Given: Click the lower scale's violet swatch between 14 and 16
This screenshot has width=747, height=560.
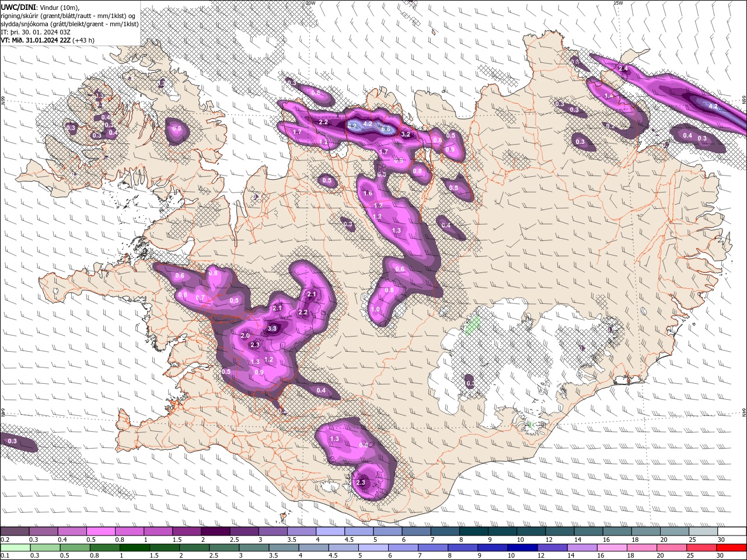Looking at the screenshot, I should pyautogui.click(x=582, y=547).
